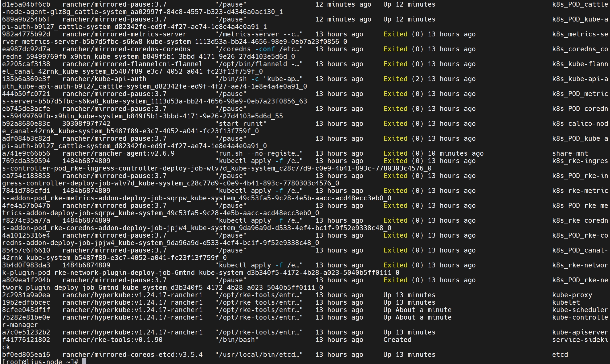Click the etcd container name

[560, 355]
